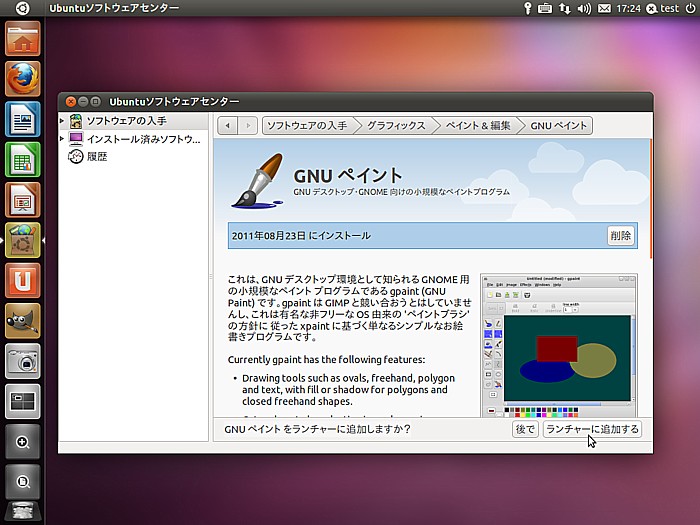Select インストール済みソフトウ… in the sidebar
This screenshot has height=525, width=700.
point(143,139)
